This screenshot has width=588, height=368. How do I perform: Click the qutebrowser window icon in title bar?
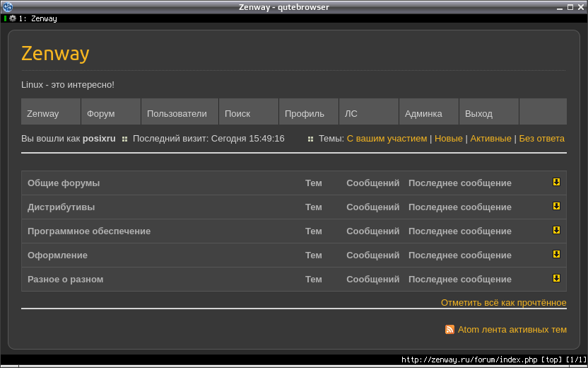click(x=8, y=7)
